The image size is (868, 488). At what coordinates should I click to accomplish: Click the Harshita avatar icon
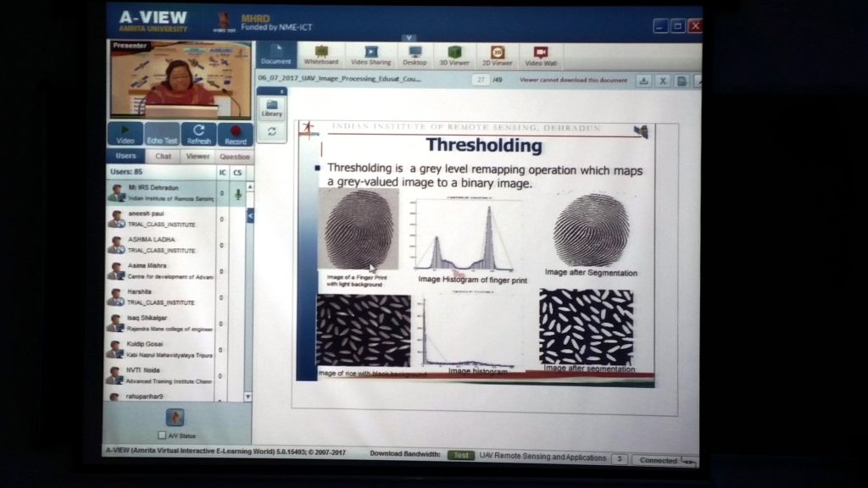(116, 297)
